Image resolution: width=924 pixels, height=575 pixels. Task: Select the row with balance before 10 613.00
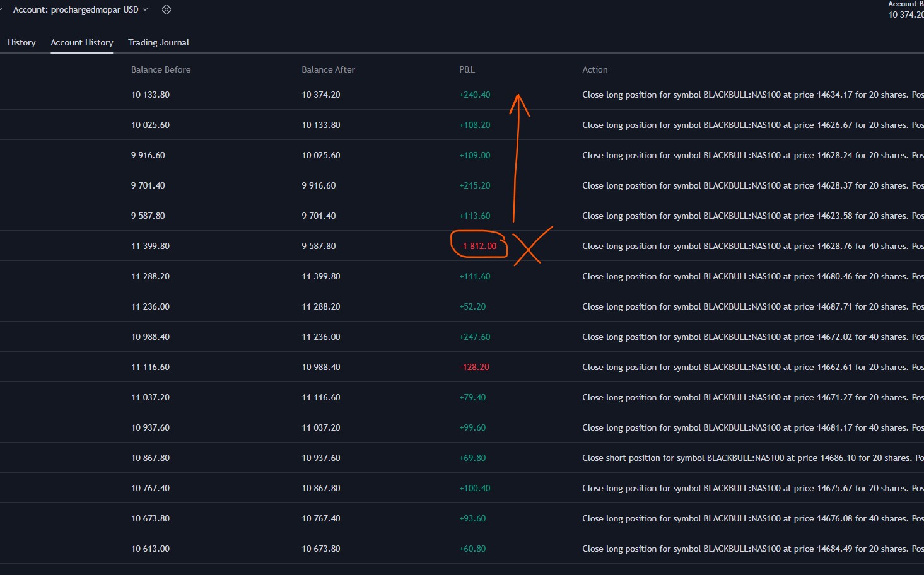(150, 549)
